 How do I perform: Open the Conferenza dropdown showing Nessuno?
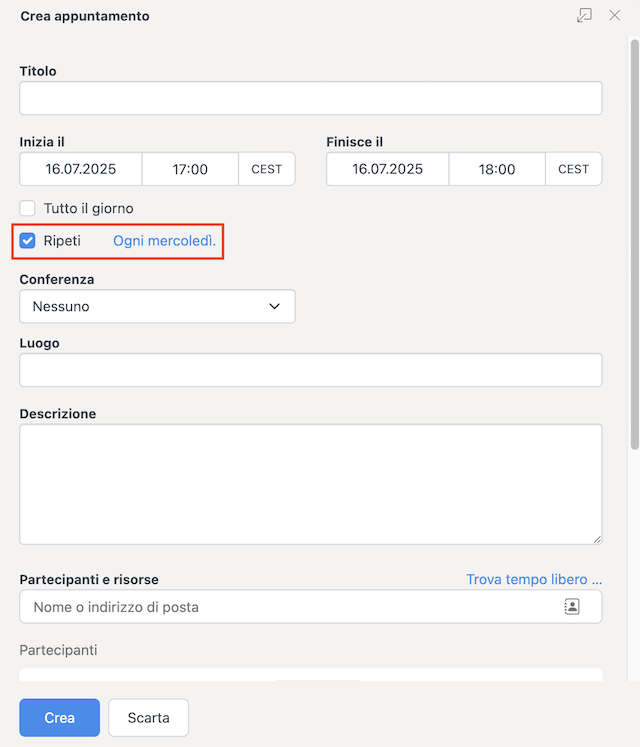point(157,306)
